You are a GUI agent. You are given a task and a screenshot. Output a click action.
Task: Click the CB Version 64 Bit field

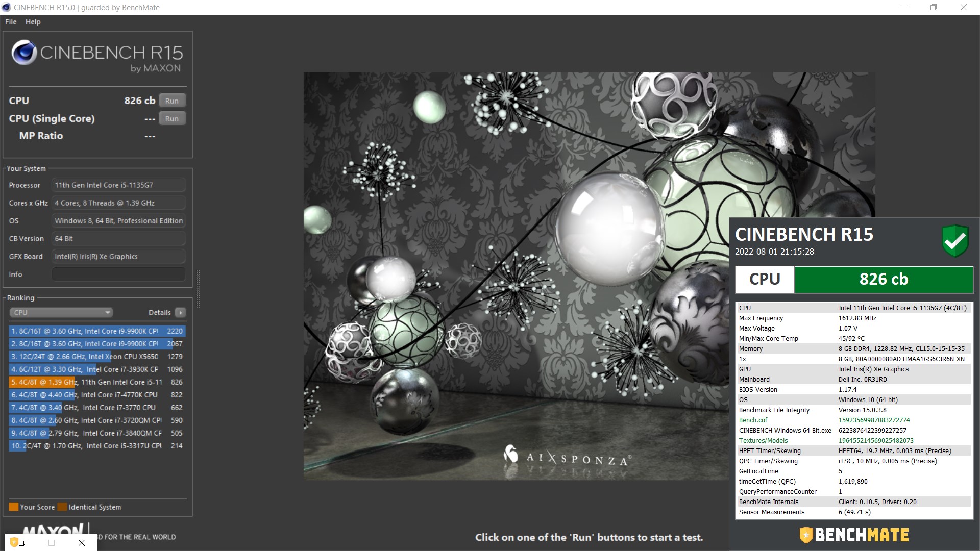pyautogui.click(x=118, y=238)
